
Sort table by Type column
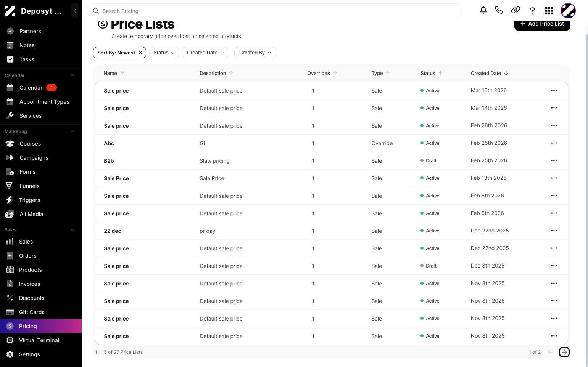pyautogui.click(x=380, y=73)
